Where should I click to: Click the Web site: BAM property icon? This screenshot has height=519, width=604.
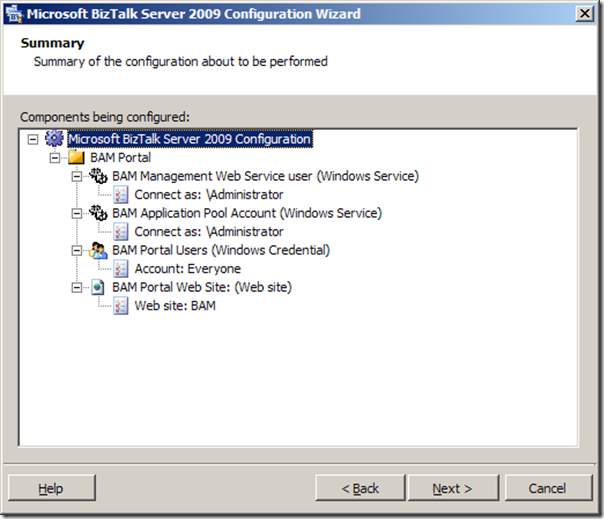pos(121,306)
